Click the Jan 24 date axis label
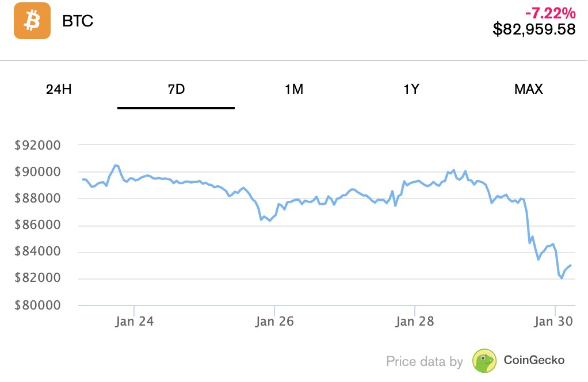The width and height of the screenshot is (588, 382). click(134, 322)
